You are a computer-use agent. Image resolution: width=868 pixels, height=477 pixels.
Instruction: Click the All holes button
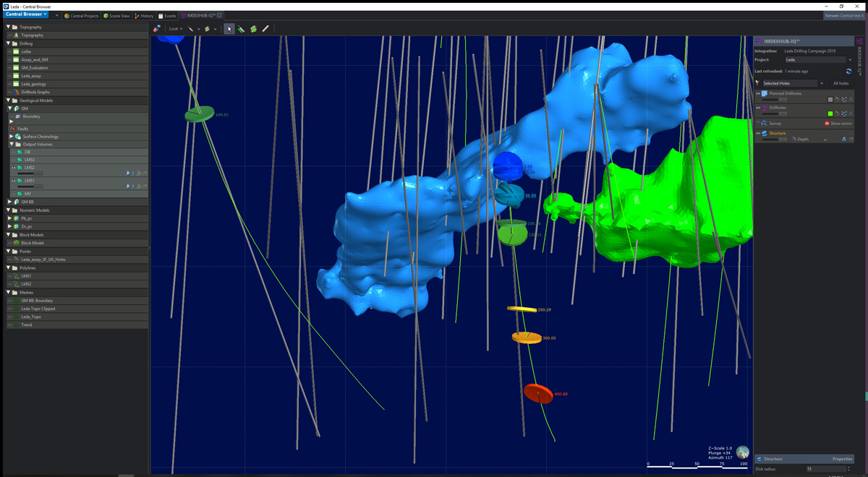[841, 83]
